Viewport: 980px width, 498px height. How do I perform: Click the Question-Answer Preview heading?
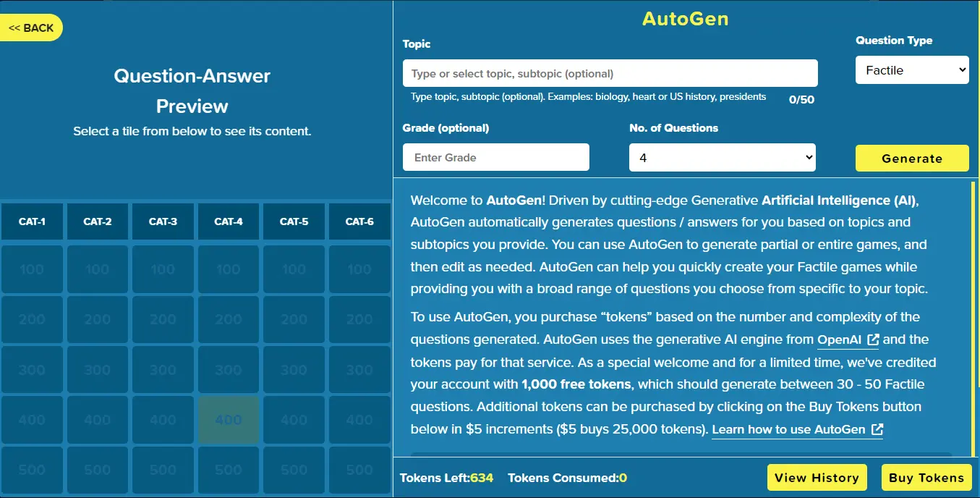(x=192, y=90)
